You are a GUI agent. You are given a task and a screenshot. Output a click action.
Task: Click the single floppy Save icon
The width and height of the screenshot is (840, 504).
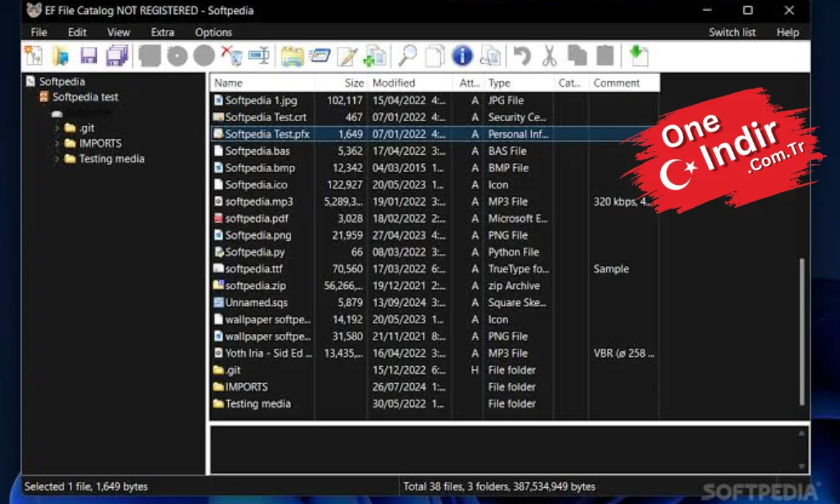click(x=89, y=55)
